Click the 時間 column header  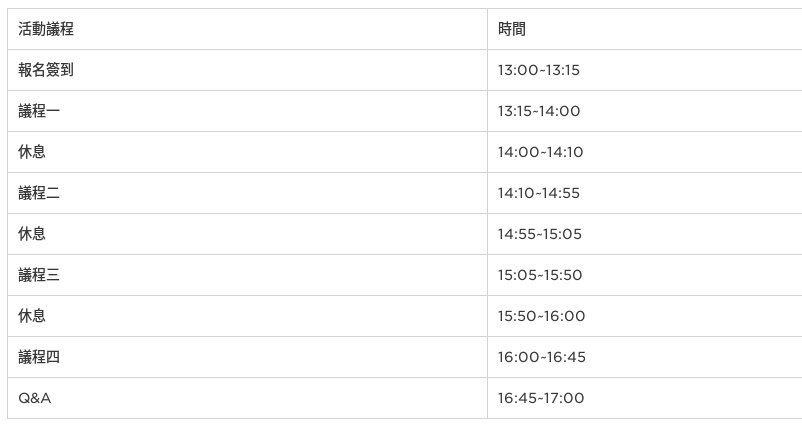tap(645, 29)
